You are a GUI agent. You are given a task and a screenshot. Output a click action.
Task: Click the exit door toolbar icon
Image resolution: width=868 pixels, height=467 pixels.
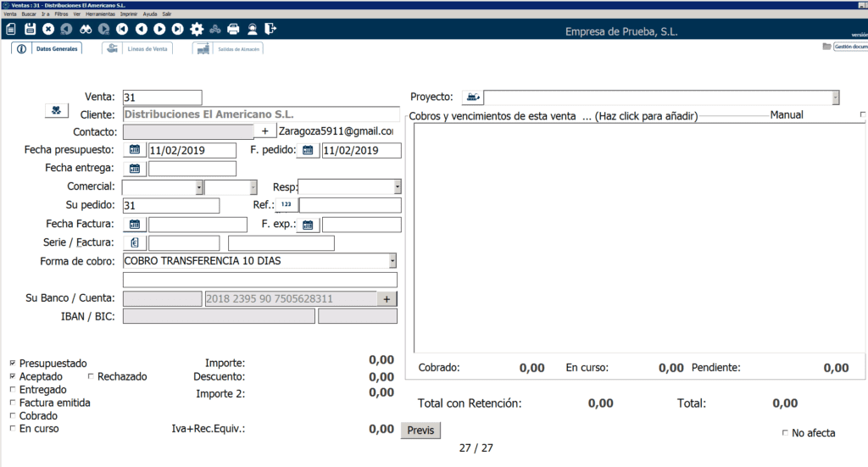pyautogui.click(x=270, y=29)
